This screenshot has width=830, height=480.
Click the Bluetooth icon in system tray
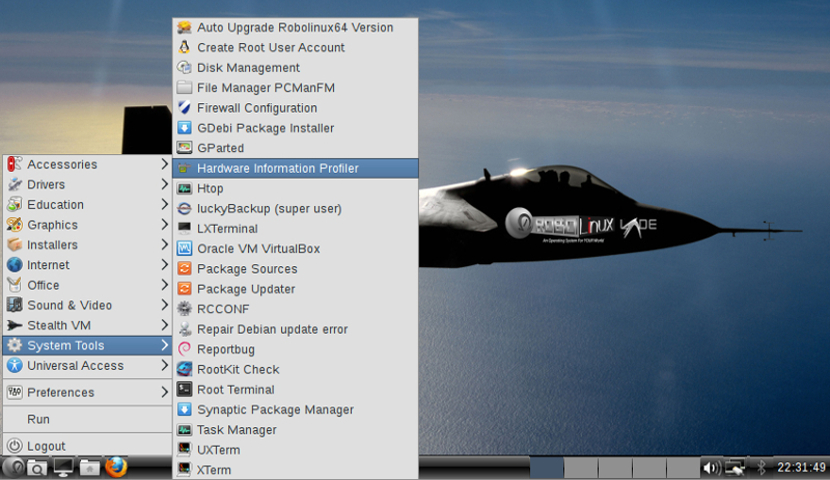[x=759, y=467]
